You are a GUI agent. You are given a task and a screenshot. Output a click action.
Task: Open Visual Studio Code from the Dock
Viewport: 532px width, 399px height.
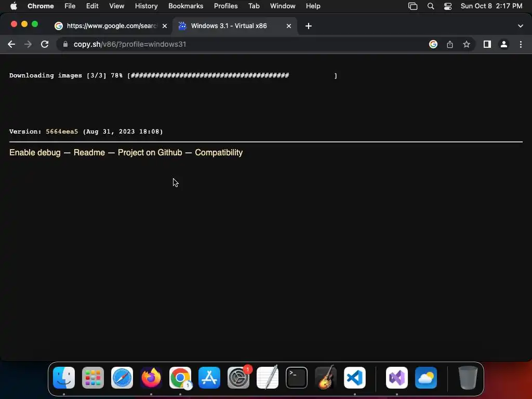[355, 378]
